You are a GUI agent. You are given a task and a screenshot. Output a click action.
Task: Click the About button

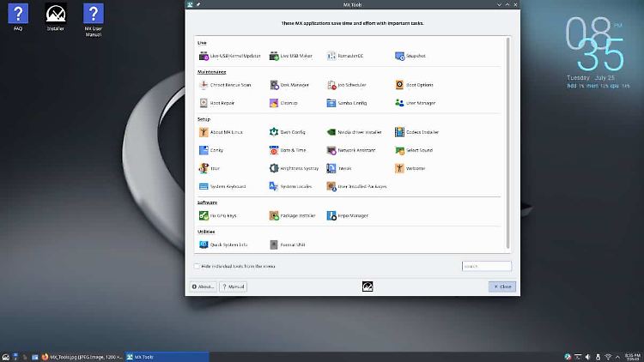coord(202,287)
